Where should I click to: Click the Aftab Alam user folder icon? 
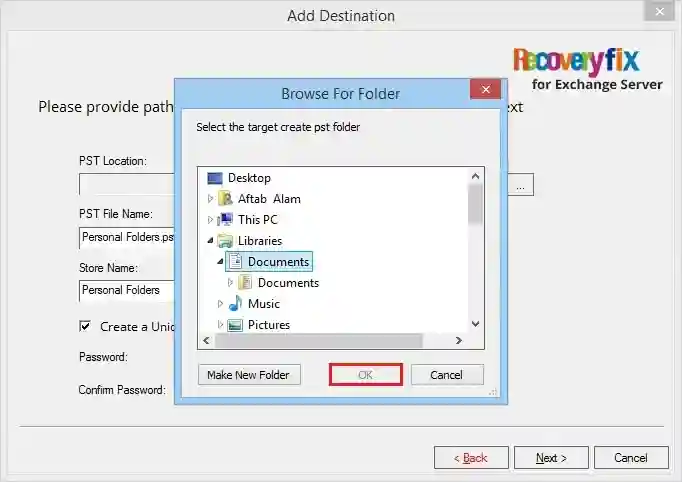coord(225,199)
